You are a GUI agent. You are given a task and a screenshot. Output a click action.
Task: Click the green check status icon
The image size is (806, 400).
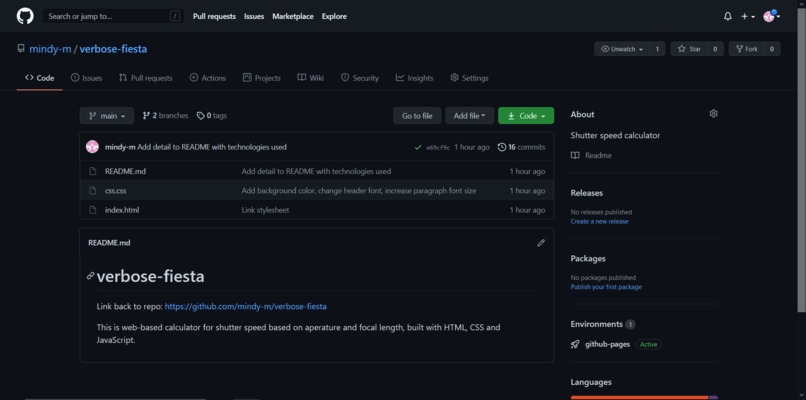[x=417, y=147]
